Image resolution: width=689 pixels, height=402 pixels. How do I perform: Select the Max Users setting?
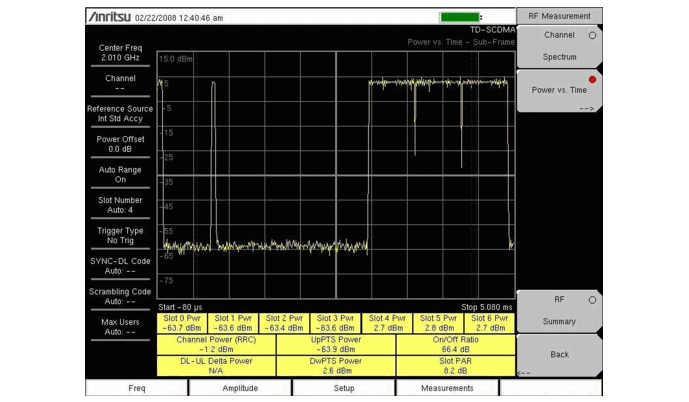coord(120,327)
